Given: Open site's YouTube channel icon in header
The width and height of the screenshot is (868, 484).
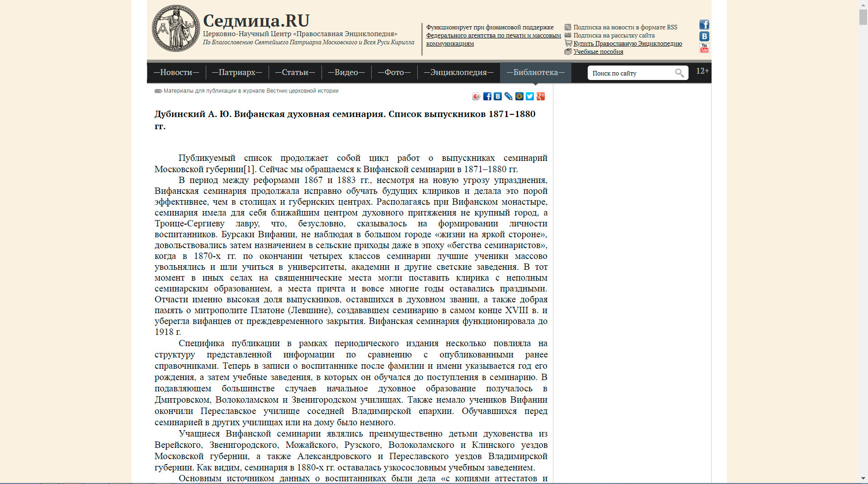Looking at the screenshot, I should tap(704, 48).
